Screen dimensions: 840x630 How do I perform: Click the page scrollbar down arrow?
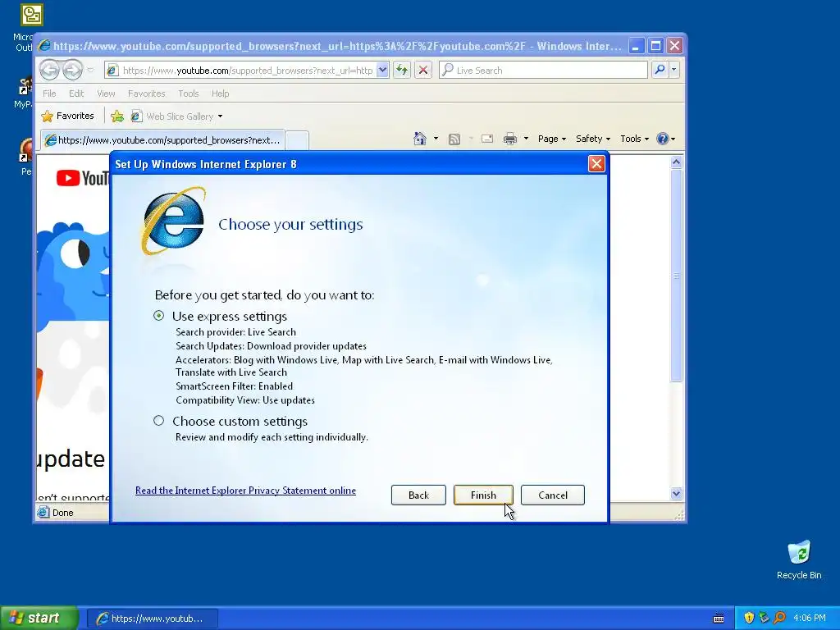676,493
